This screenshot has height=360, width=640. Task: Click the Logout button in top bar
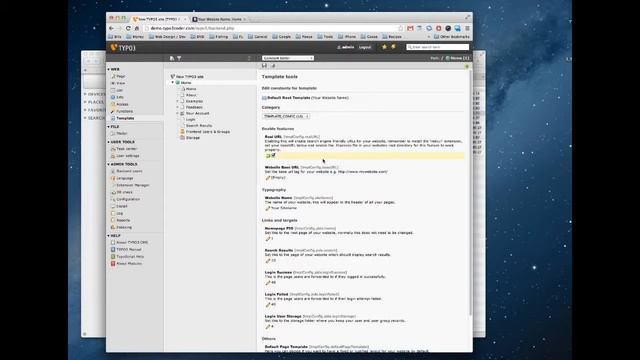tap(365, 47)
